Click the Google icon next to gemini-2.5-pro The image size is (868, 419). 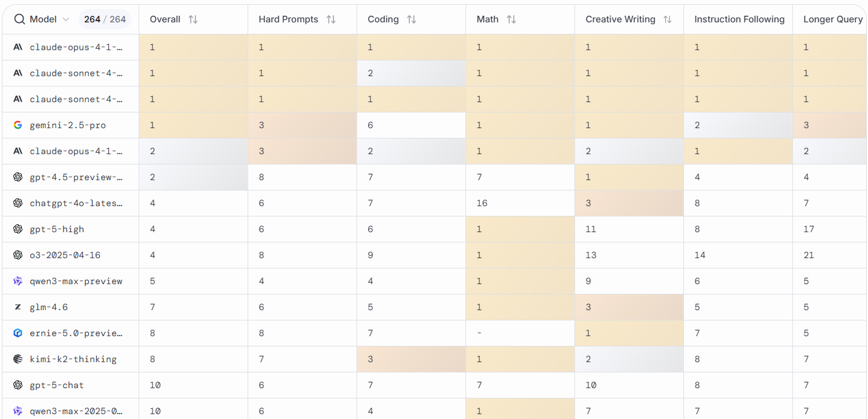point(18,125)
